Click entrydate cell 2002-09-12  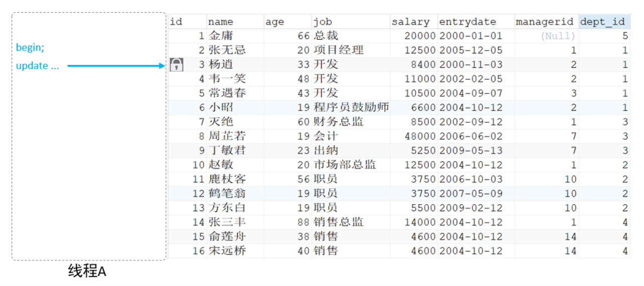470,122
